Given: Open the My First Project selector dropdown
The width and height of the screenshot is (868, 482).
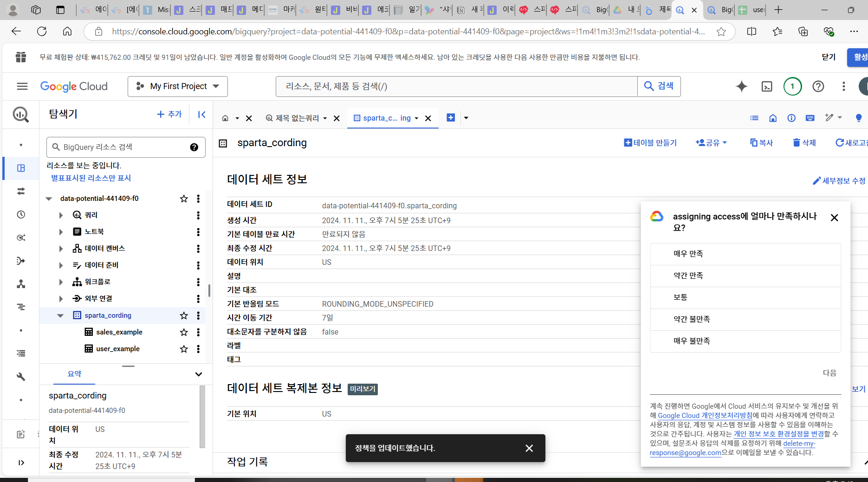Looking at the screenshot, I should pyautogui.click(x=178, y=86).
